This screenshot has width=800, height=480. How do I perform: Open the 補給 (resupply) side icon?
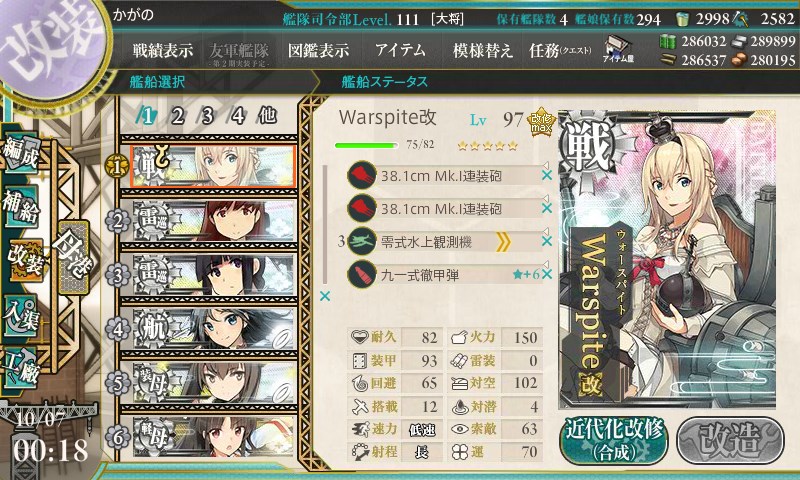(21, 206)
